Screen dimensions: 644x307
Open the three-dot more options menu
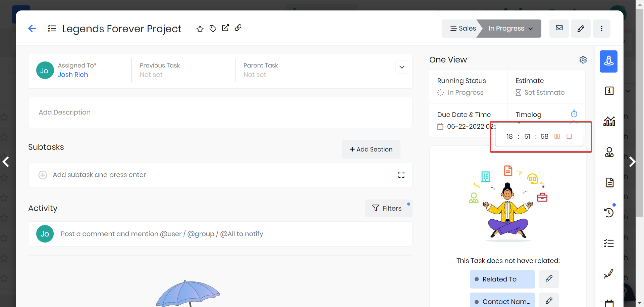(x=601, y=29)
